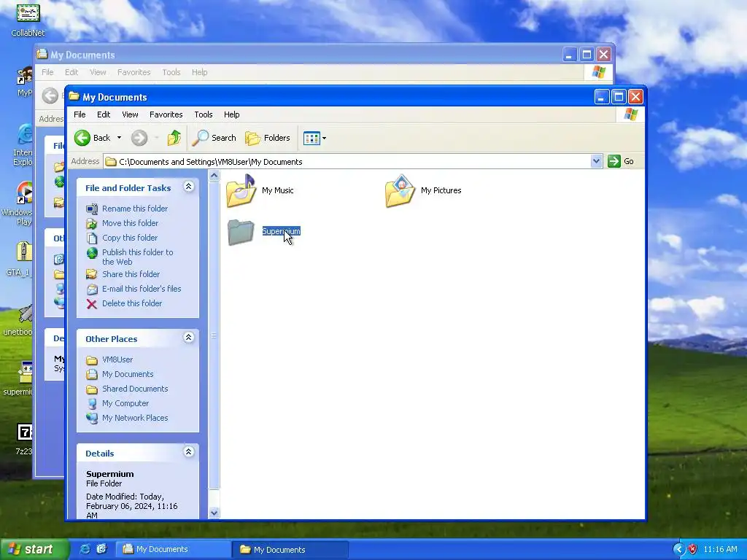This screenshot has width=747, height=560.
Task: Open the File menu in front window
Action: 80,114
